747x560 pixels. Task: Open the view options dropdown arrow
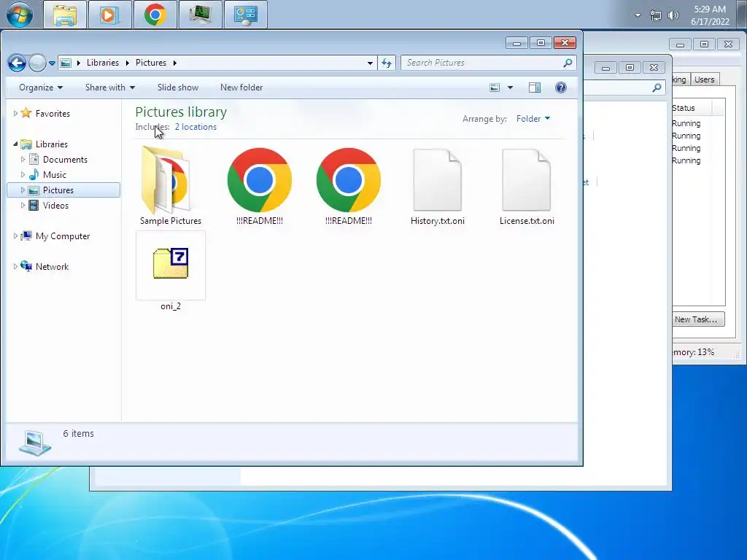pyautogui.click(x=510, y=87)
